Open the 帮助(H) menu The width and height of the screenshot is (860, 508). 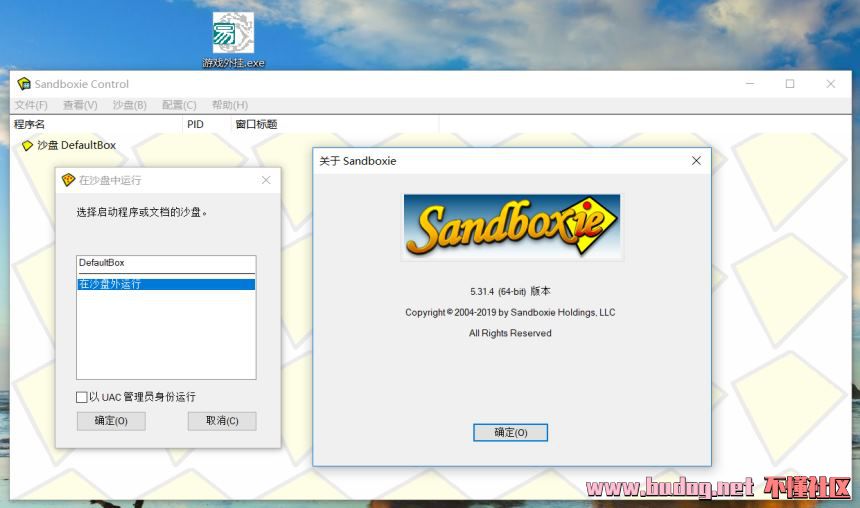coord(230,105)
